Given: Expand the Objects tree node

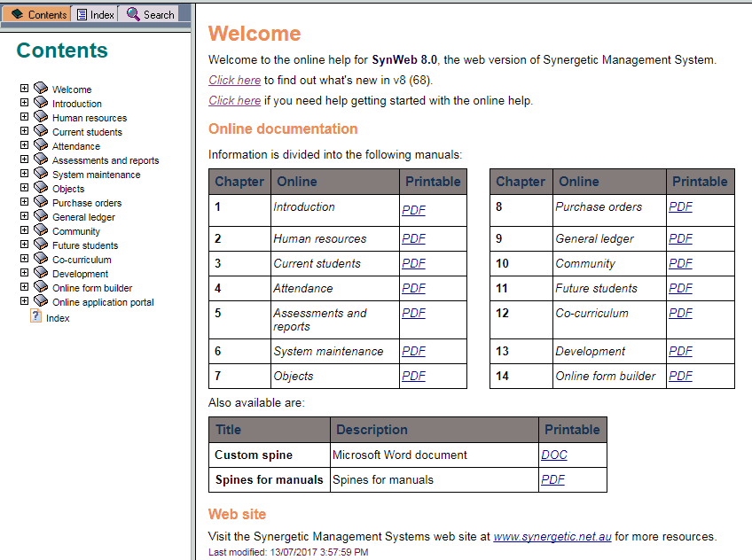Looking at the screenshot, I should [25, 187].
